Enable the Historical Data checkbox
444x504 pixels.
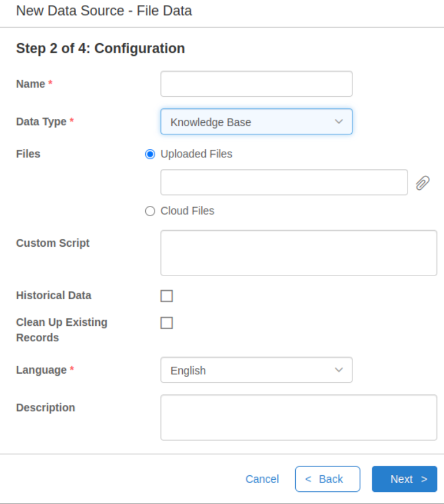167,296
